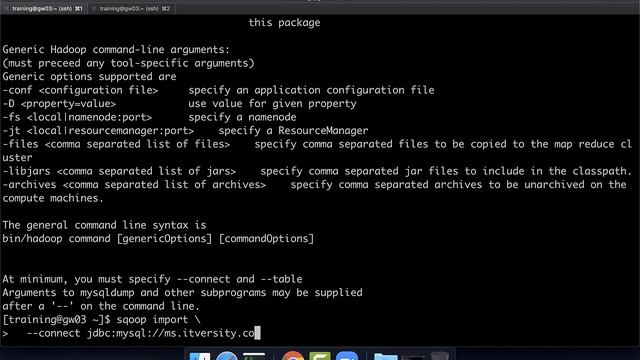Click the '-jt <local|resourcemanager:port>' option line

(185, 131)
